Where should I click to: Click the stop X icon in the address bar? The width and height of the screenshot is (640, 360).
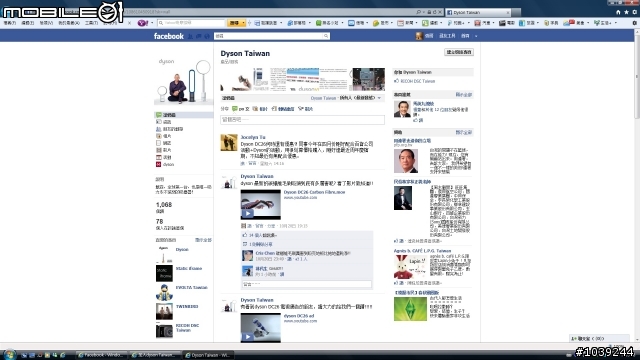pos(440,12)
